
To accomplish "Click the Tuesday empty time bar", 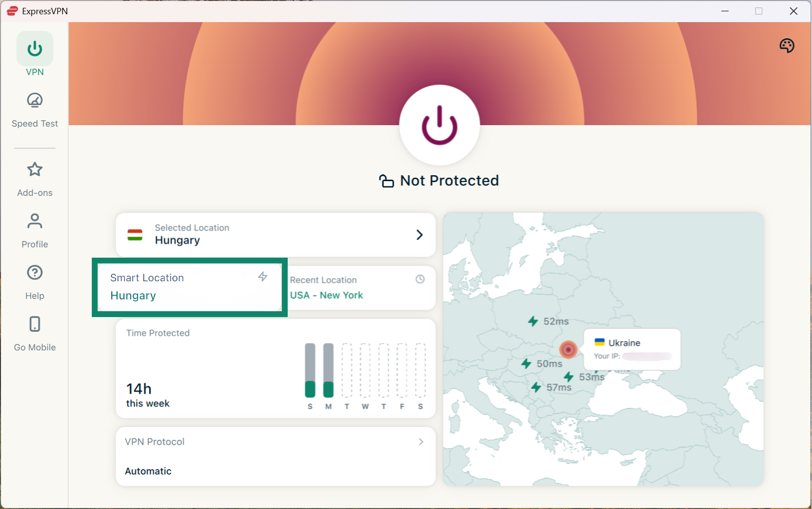I will (347, 371).
